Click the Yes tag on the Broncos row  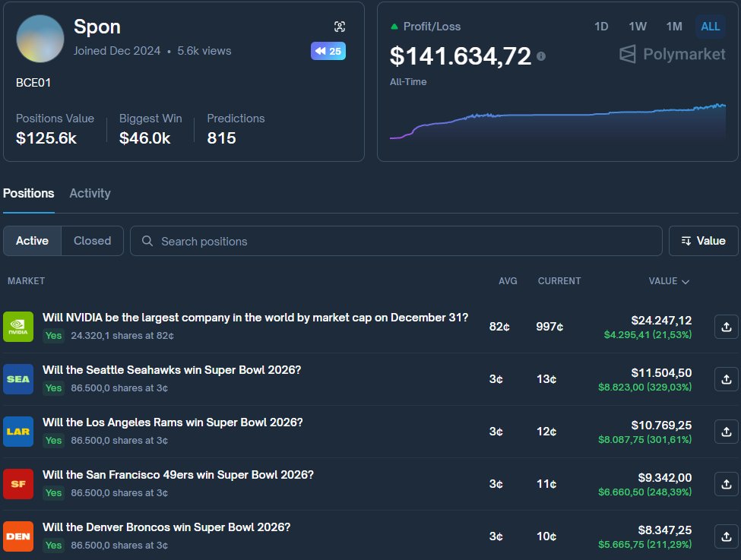(x=53, y=546)
